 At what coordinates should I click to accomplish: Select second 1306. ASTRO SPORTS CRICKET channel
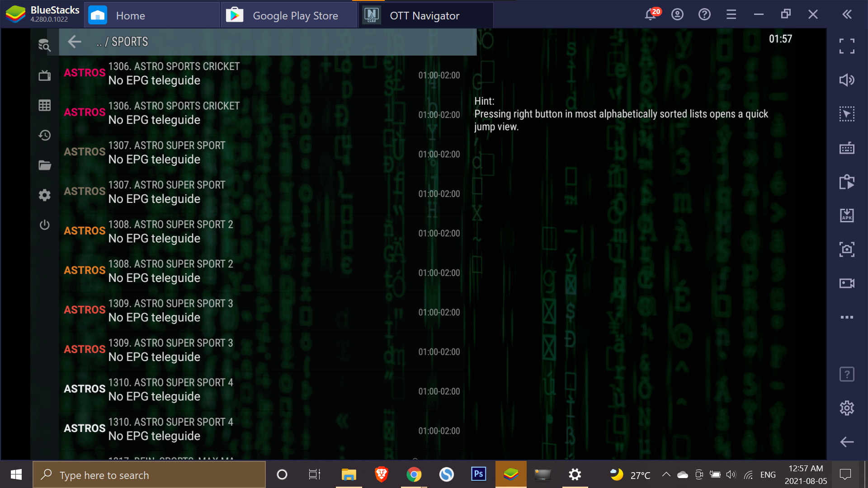point(262,114)
